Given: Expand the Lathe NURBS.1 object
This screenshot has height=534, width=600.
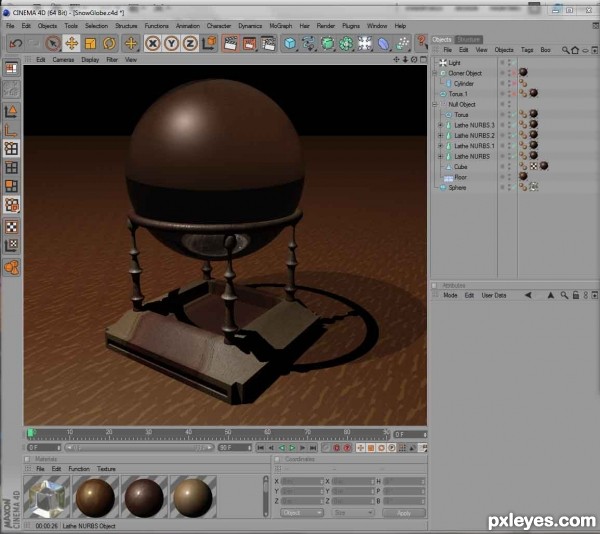Looking at the screenshot, I should point(440,146).
